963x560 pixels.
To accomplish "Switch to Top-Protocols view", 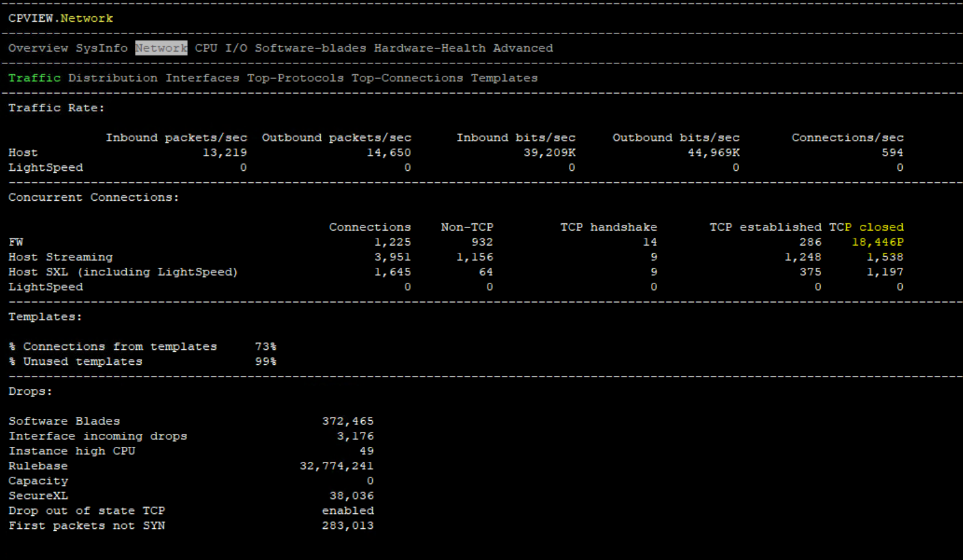I will (x=295, y=78).
